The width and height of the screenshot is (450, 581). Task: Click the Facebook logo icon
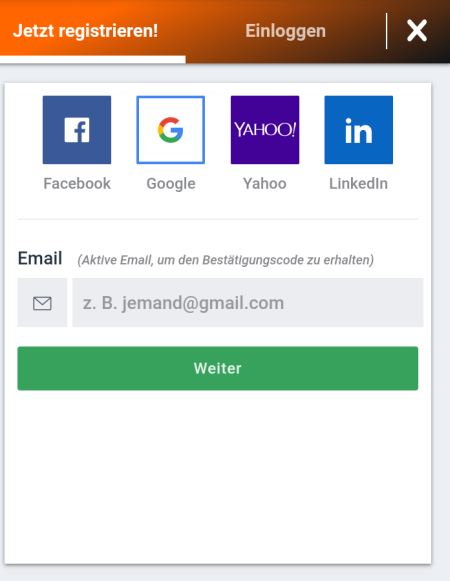(77, 130)
